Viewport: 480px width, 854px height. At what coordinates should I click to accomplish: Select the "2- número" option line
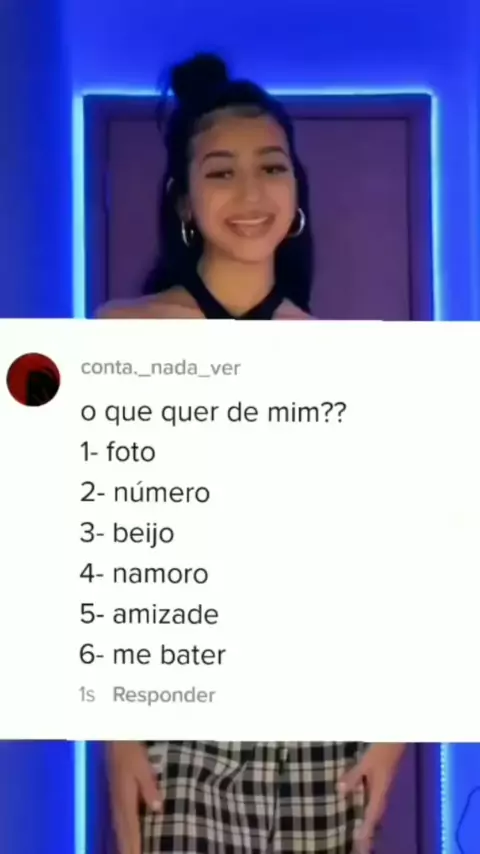click(x=145, y=492)
